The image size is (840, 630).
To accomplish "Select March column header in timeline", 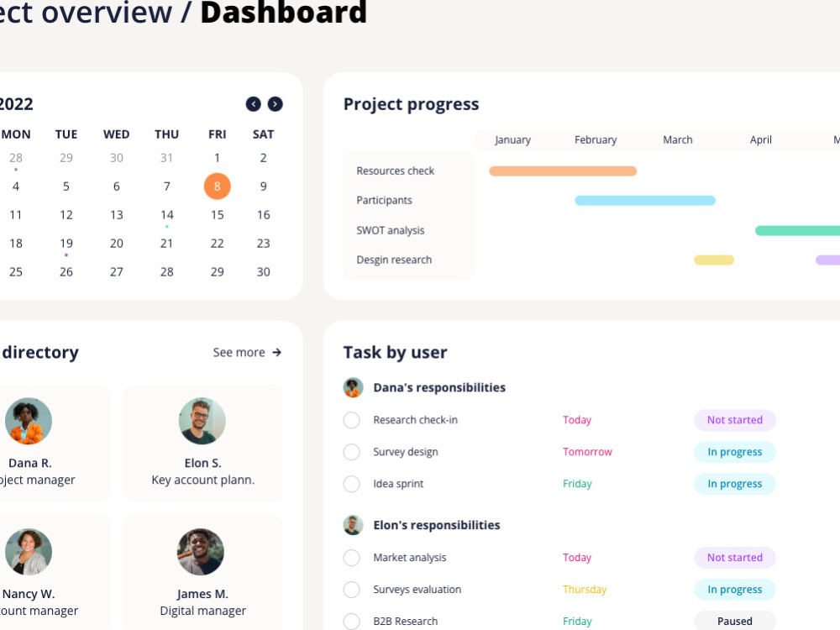I will [678, 139].
